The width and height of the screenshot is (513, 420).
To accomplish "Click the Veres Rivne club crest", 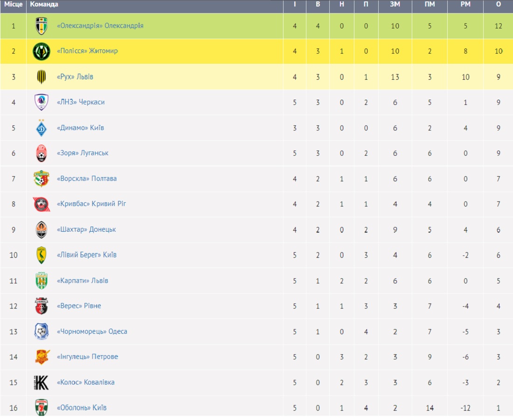I will 41,306.
